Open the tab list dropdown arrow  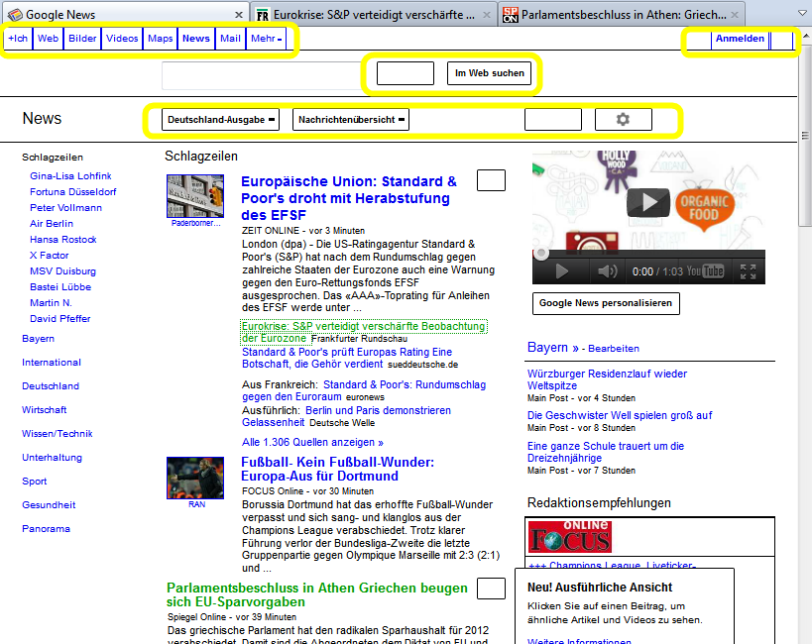803,14
